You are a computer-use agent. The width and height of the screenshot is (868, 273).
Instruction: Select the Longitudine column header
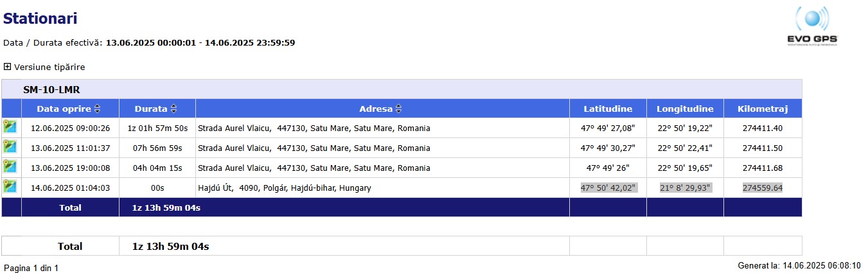685,109
